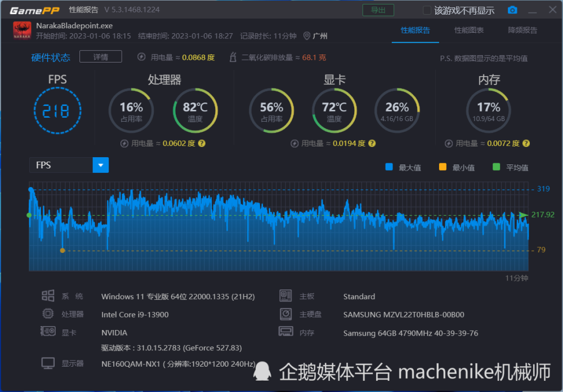Click the CO2 emission bottle icon
This screenshot has width=563, height=392.
click(x=233, y=57)
